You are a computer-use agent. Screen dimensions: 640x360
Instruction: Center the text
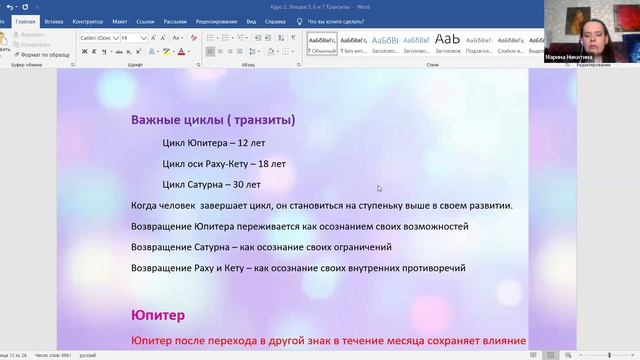pyautogui.click(x=220, y=51)
